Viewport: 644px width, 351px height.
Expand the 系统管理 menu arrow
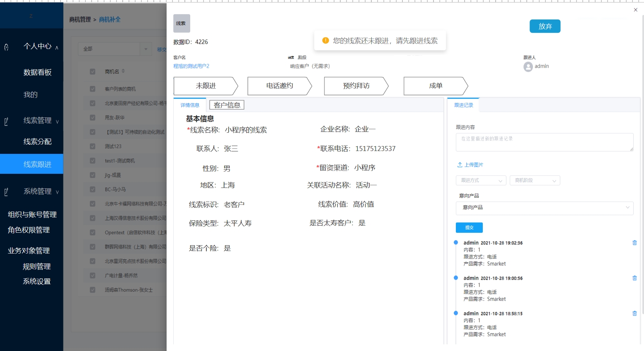pos(57,192)
